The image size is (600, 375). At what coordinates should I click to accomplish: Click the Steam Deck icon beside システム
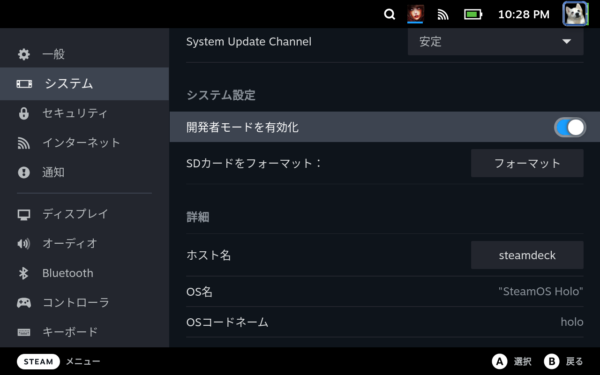pyautogui.click(x=24, y=84)
